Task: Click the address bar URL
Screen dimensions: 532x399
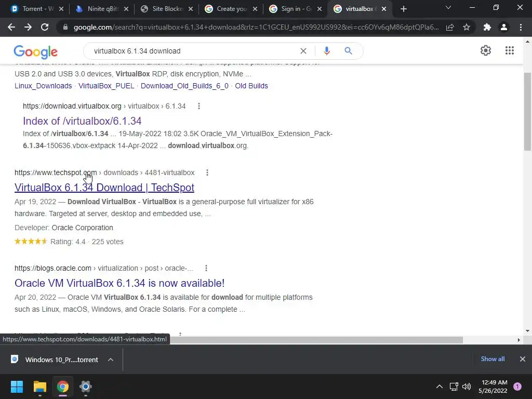Action: tap(256, 27)
